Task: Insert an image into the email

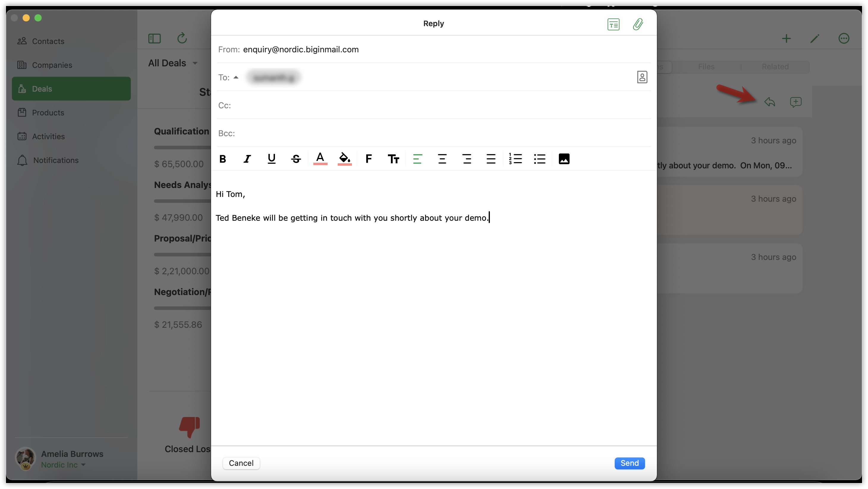Action: click(x=564, y=159)
